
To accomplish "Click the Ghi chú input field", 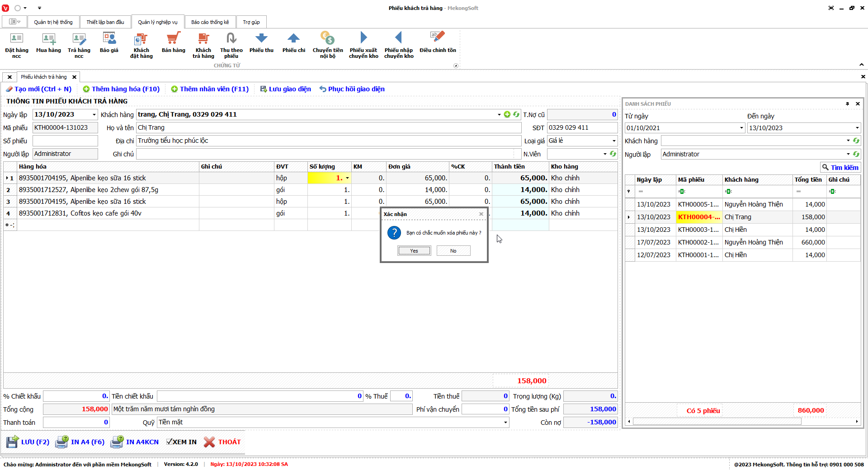I will [x=325, y=154].
